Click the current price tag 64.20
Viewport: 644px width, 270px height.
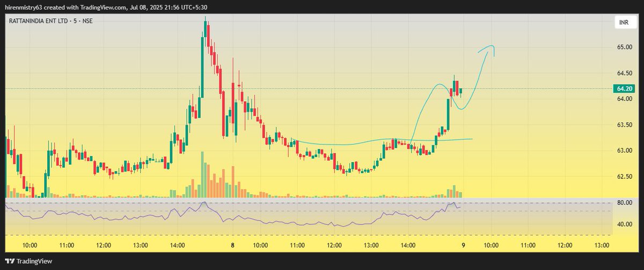click(625, 89)
